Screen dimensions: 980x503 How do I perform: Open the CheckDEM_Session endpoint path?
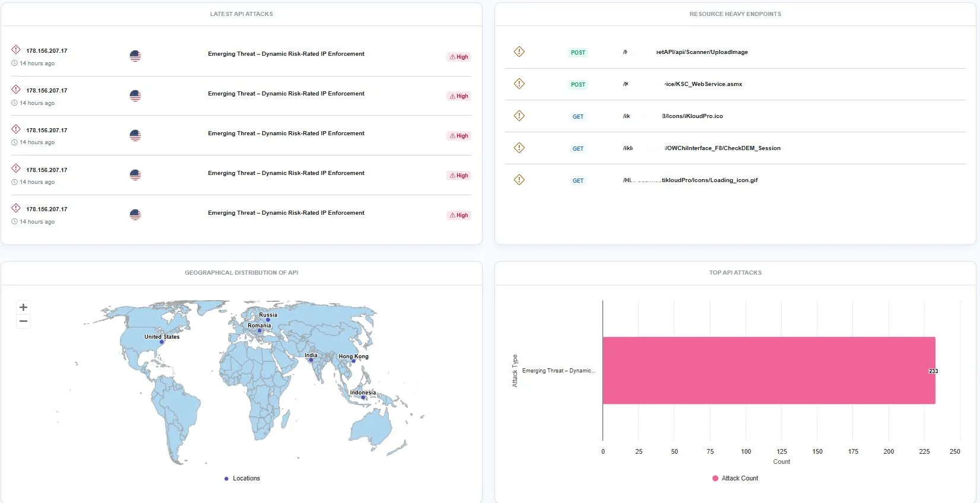point(722,148)
